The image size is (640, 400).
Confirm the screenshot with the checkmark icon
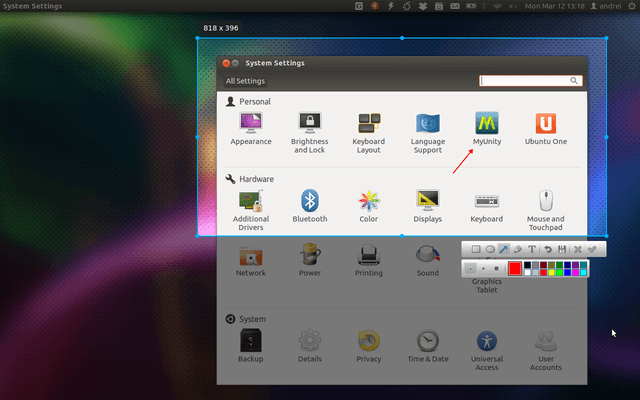pos(592,249)
